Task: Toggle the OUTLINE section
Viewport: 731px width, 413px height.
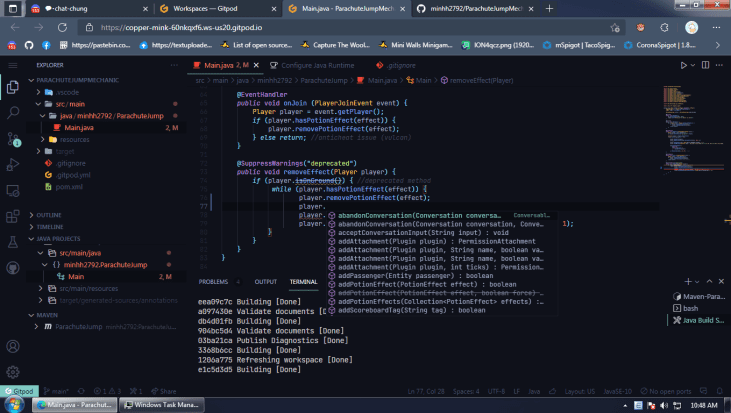Action: [x=49, y=215]
